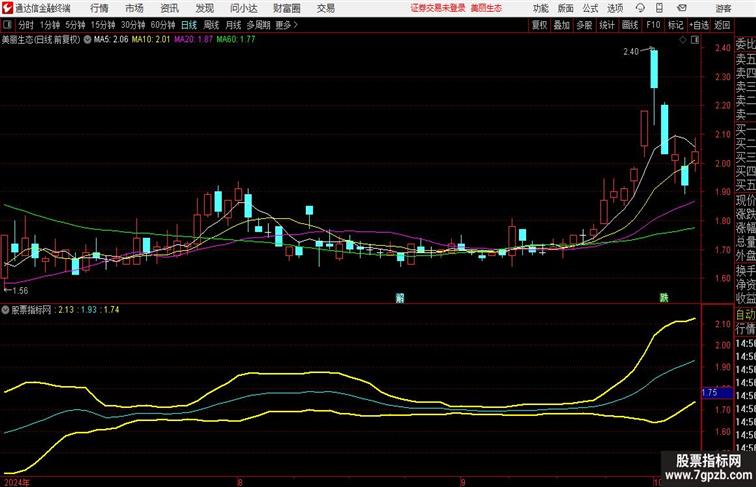Open the 行情 menu
Image resolution: width=756 pixels, height=487 pixels.
(x=99, y=8)
